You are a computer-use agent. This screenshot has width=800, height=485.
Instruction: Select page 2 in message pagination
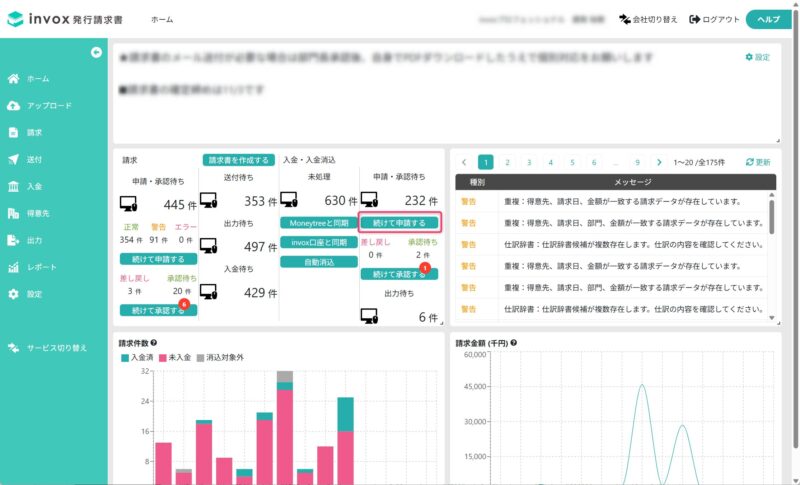pyautogui.click(x=507, y=162)
